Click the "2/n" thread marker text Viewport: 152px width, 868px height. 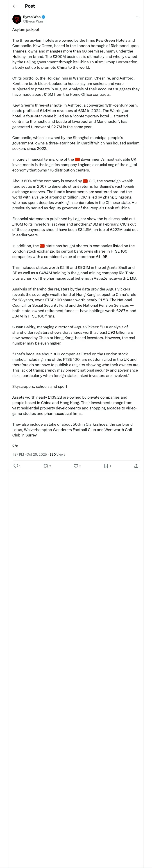(15, 446)
